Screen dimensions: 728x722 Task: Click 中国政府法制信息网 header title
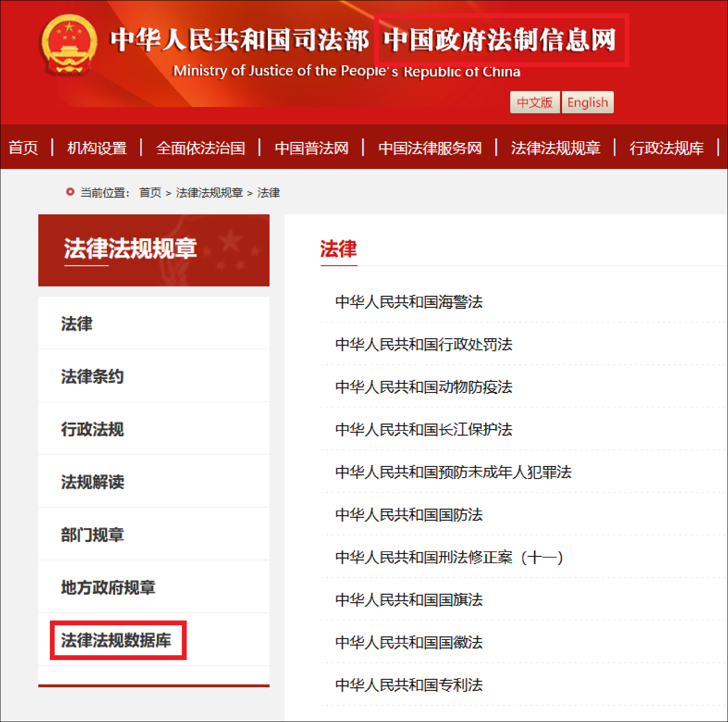[x=500, y=40]
